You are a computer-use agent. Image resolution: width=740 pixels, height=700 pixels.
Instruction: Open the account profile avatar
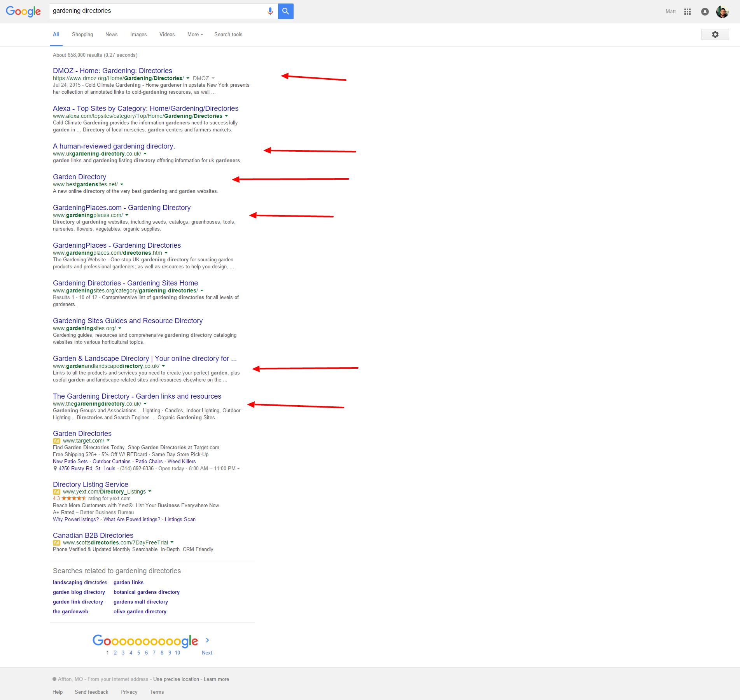coord(723,12)
